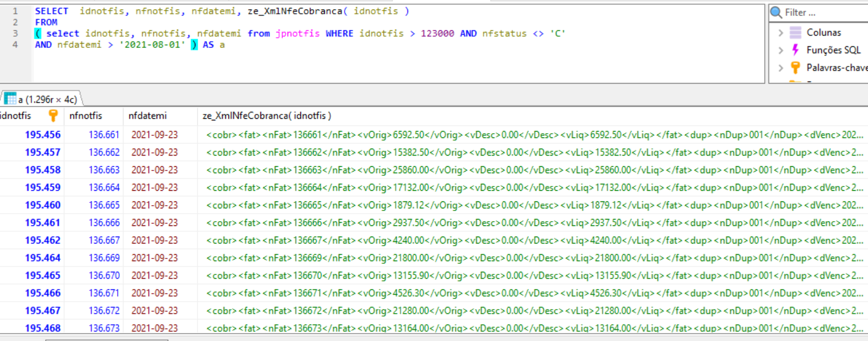Select idnotfis cell 195.456
This screenshot has height=341, width=868.
pos(43,135)
